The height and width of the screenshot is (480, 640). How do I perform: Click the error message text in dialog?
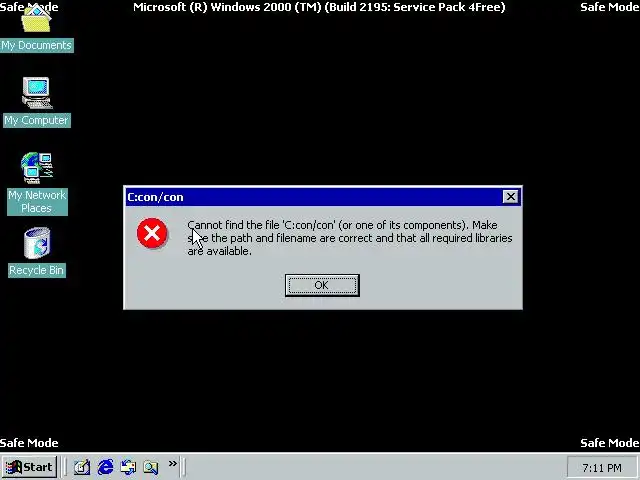coord(350,238)
